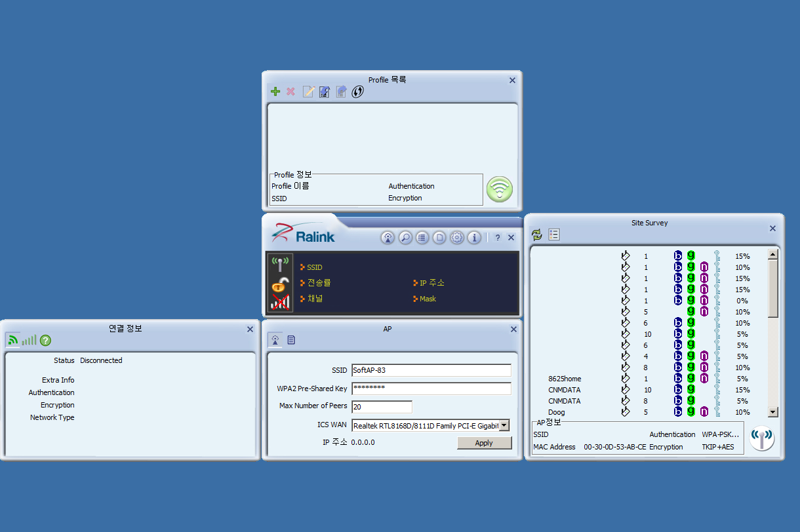Edit profile with the notepad pencil icon

pyautogui.click(x=308, y=92)
